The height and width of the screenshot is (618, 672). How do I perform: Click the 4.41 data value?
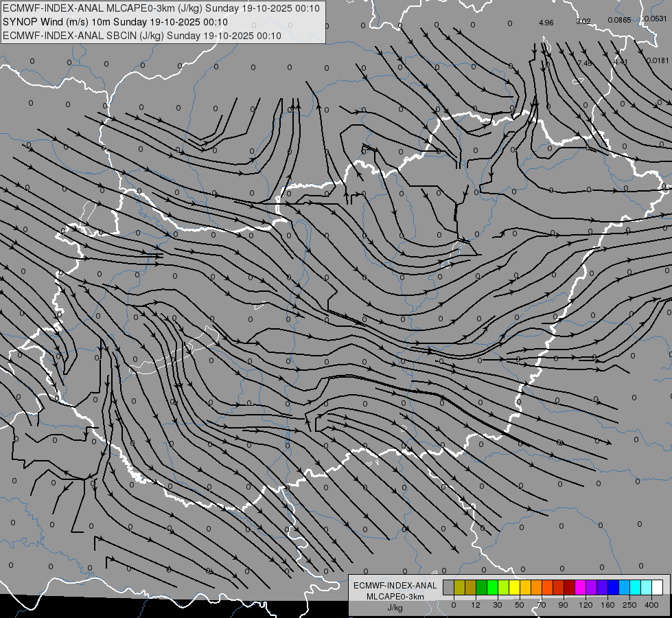(621, 62)
